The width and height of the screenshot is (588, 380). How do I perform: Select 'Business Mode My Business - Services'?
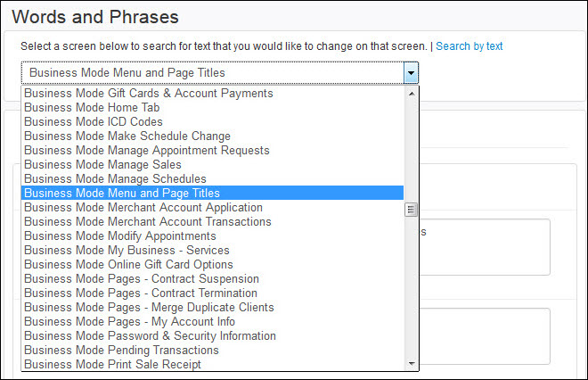click(x=127, y=250)
